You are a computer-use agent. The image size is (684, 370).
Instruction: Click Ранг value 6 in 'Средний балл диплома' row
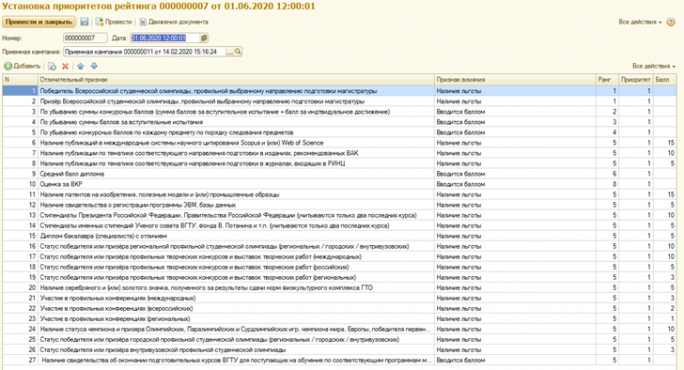point(607,174)
